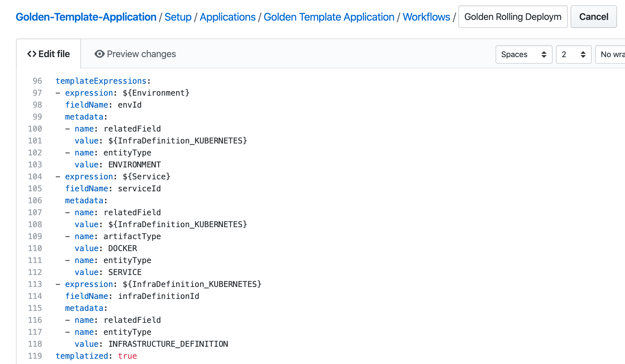Click the envId value on line 98
Image resolution: width=625 pixels, height=364 pixels.
click(x=130, y=105)
